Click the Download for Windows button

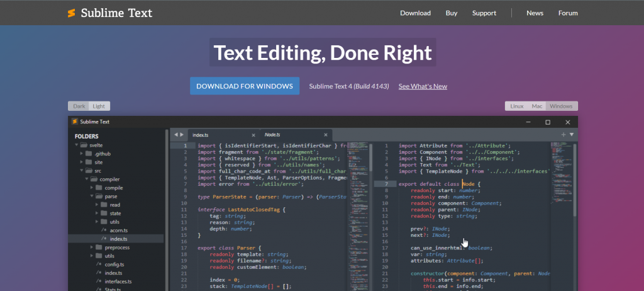pos(245,86)
